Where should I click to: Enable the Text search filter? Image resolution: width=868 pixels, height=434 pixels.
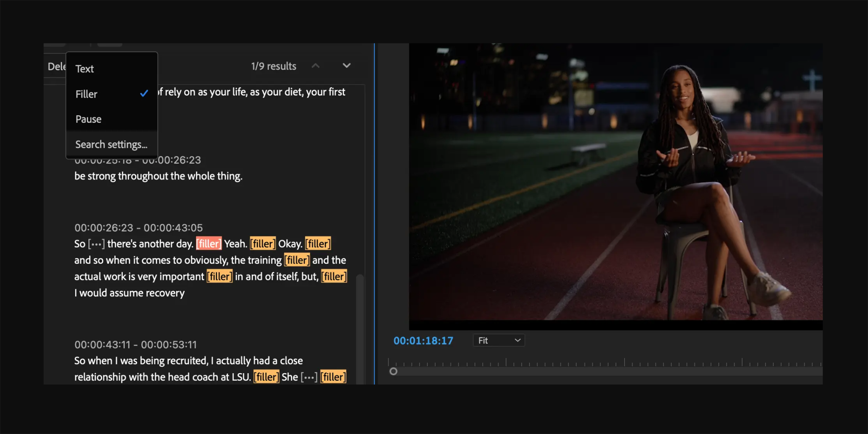pyautogui.click(x=84, y=68)
